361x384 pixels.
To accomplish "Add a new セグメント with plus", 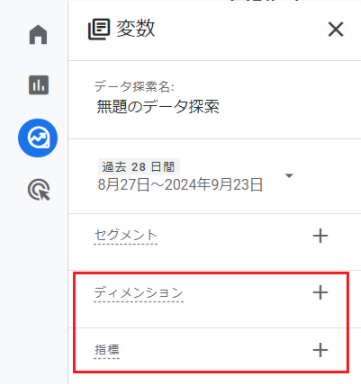I will pyautogui.click(x=320, y=236).
